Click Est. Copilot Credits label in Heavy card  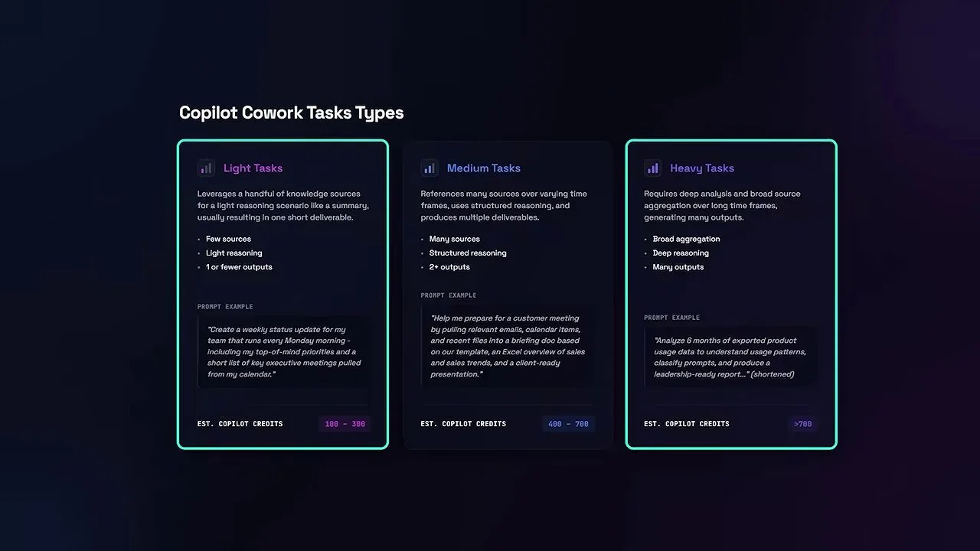pyautogui.click(x=687, y=424)
